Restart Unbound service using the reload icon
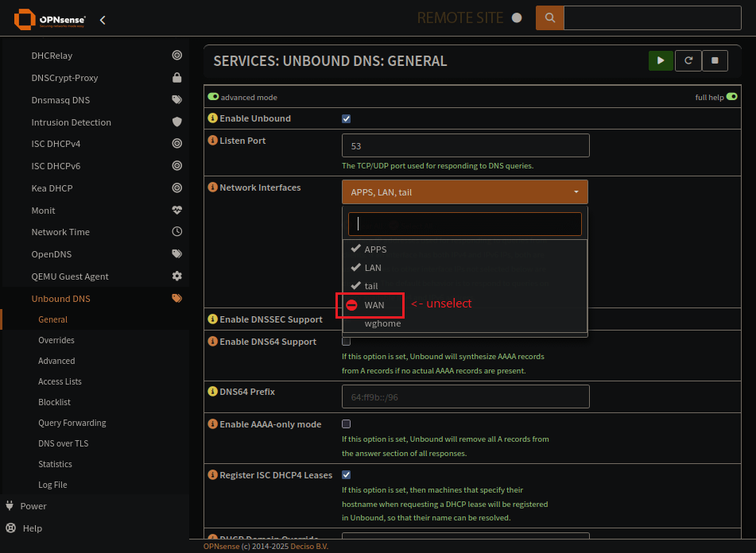 (x=688, y=60)
